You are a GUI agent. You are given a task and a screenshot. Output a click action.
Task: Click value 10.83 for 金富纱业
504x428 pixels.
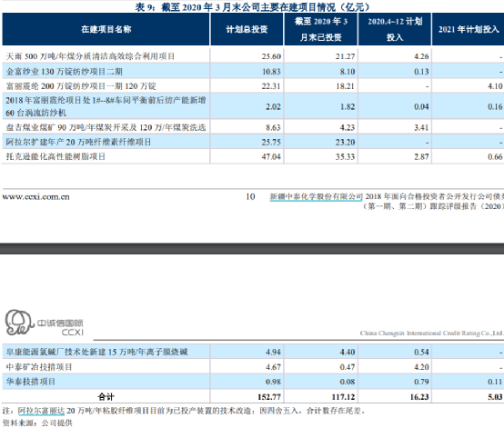pyautogui.click(x=271, y=72)
